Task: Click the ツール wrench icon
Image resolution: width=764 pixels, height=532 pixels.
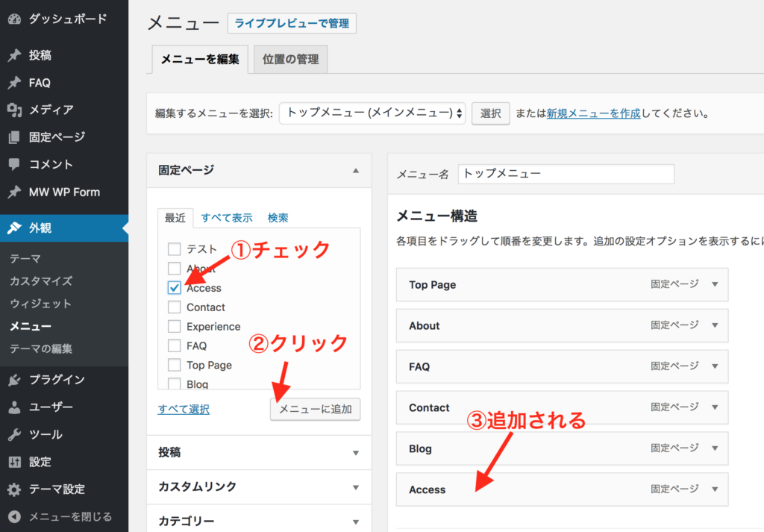Action: [14, 435]
